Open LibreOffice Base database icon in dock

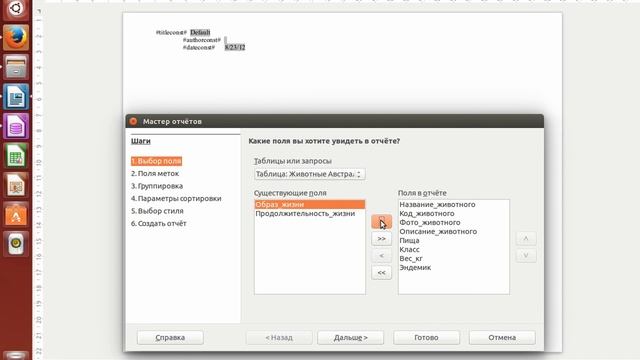[x=16, y=127]
